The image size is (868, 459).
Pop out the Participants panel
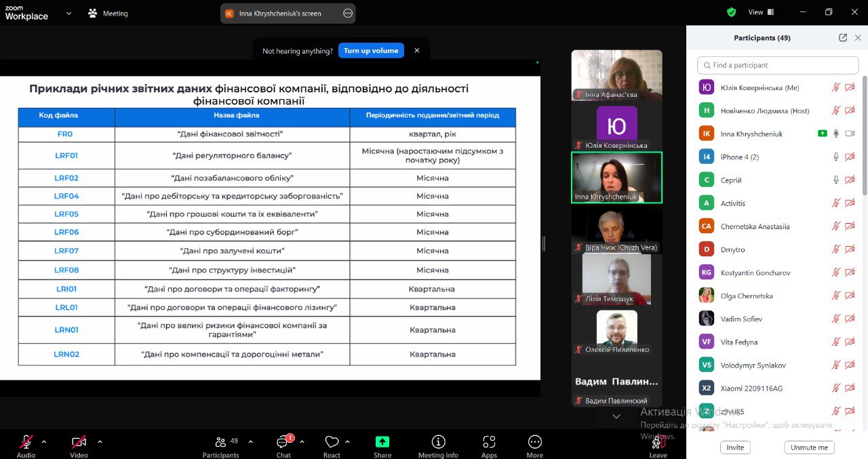843,38
